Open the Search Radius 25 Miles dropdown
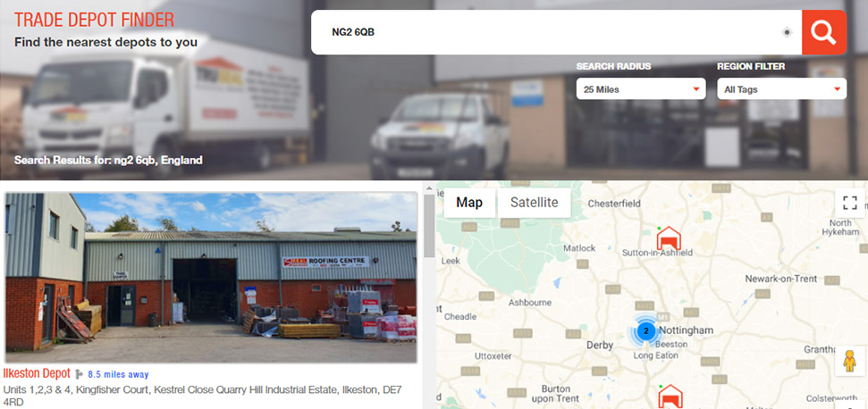The width and height of the screenshot is (868, 409). [641, 89]
